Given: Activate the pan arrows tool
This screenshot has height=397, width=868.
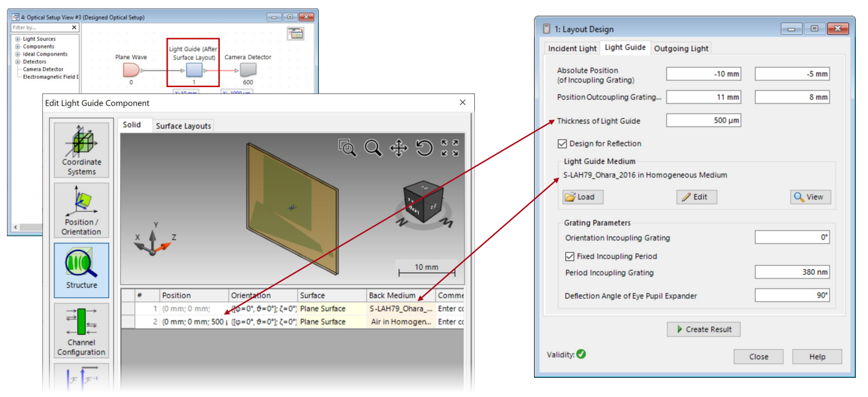Looking at the screenshot, I should tap(399, 148).
